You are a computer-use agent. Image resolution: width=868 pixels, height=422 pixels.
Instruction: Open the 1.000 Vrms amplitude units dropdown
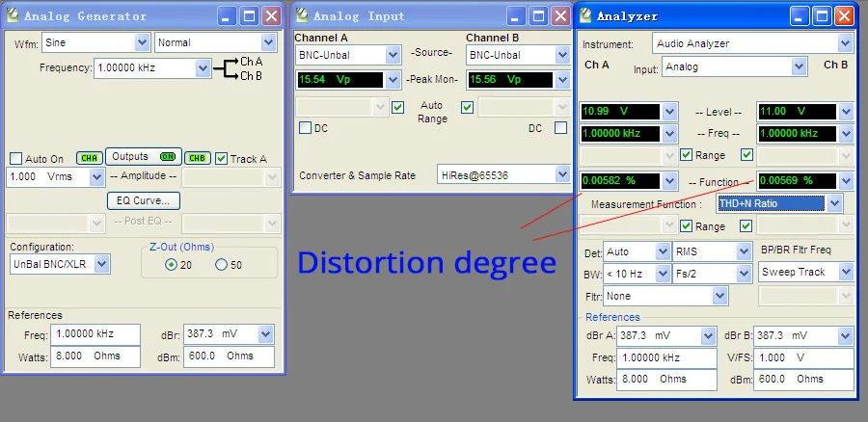96,177
